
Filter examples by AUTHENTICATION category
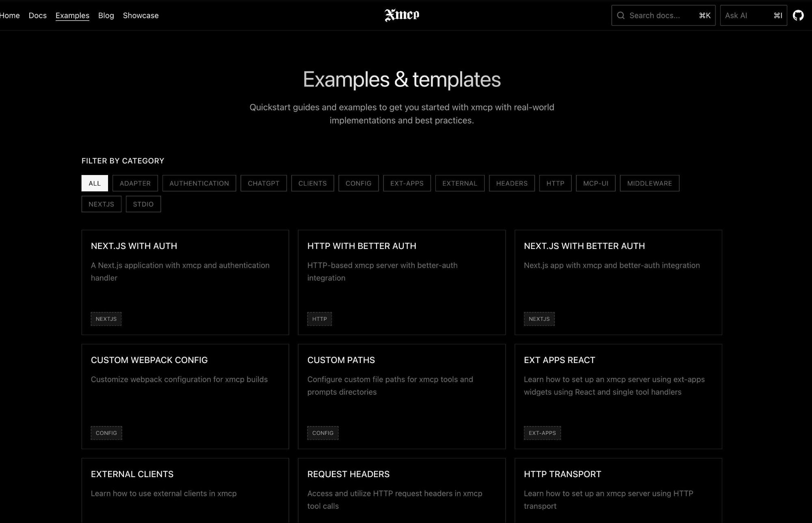point(199,183)
